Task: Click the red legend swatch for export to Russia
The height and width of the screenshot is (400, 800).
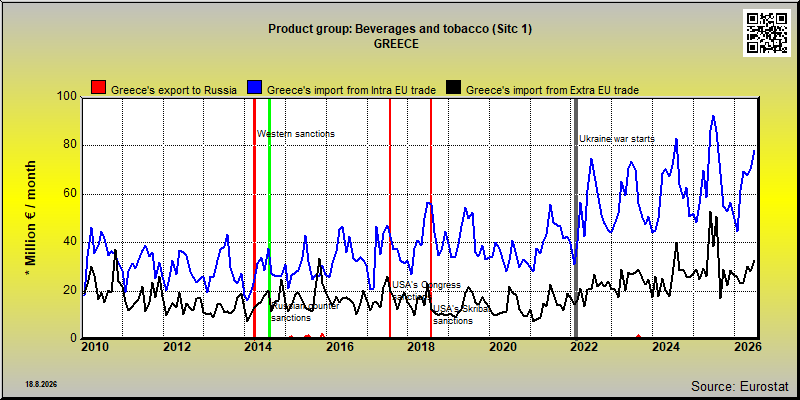Action: [98, 88]
